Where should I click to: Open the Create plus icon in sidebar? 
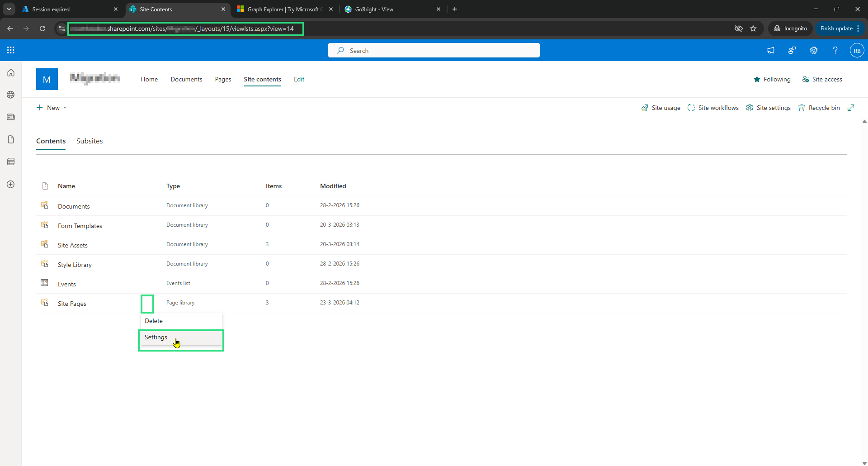(11, 184)
